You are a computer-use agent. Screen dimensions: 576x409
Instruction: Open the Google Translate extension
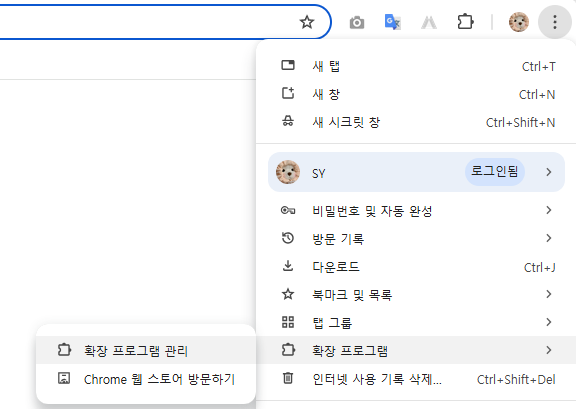click(x=392, y=22)
